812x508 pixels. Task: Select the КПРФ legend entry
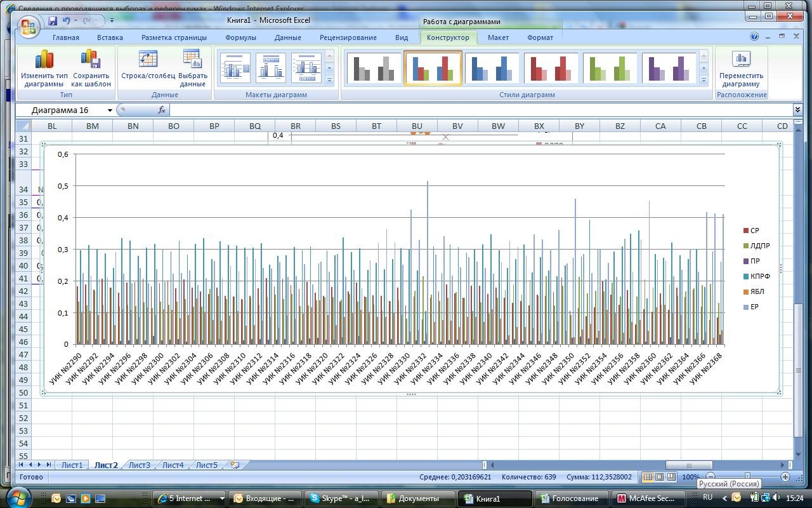pyautogui.click(x=756, y=276)
